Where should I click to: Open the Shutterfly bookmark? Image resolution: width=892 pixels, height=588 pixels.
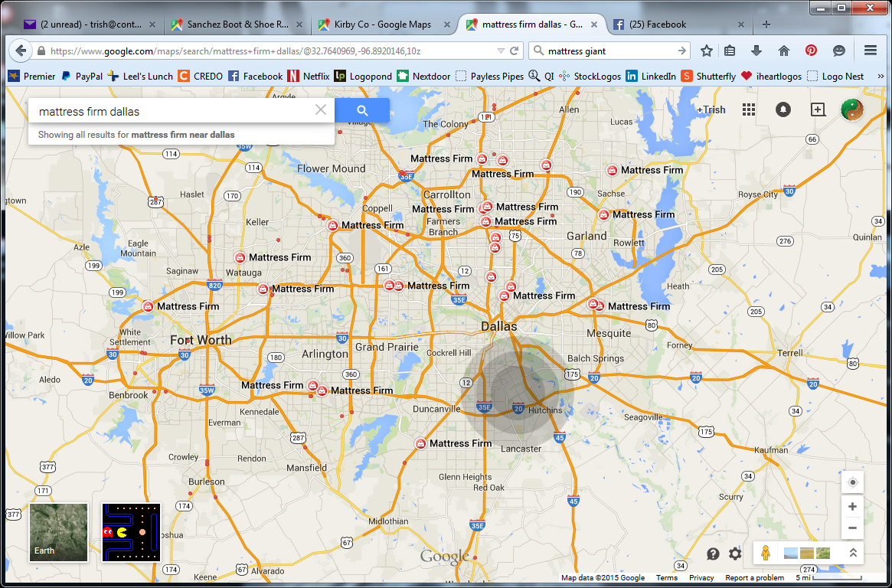pos(708,77)
